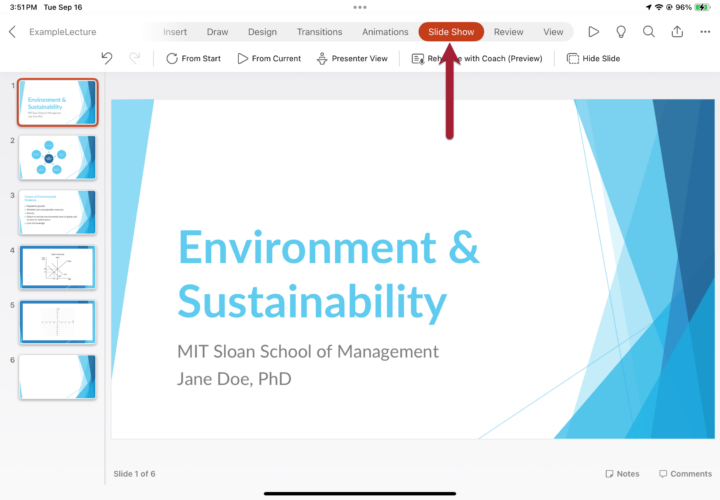Image resolution: width=720 pixels, height=500 pixels.
Task: Toggle Hide Slide for the current slide
Action: coord(593,59)
